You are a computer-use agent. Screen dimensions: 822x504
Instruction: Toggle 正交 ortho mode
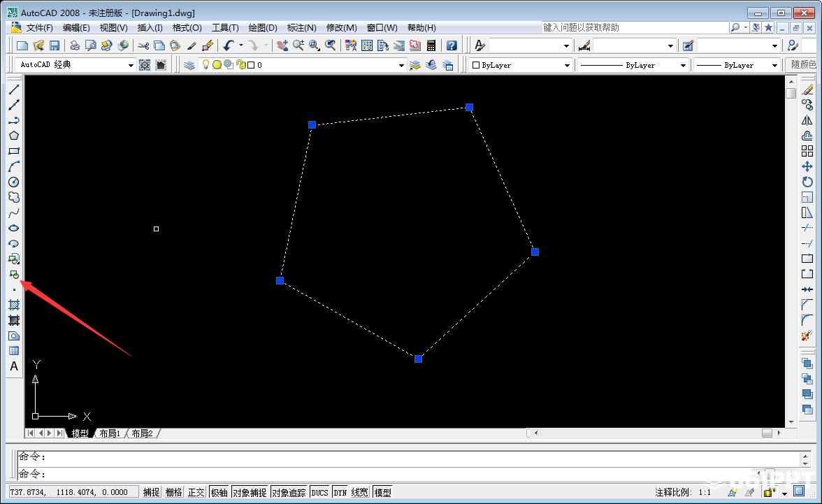click(196, 492)
